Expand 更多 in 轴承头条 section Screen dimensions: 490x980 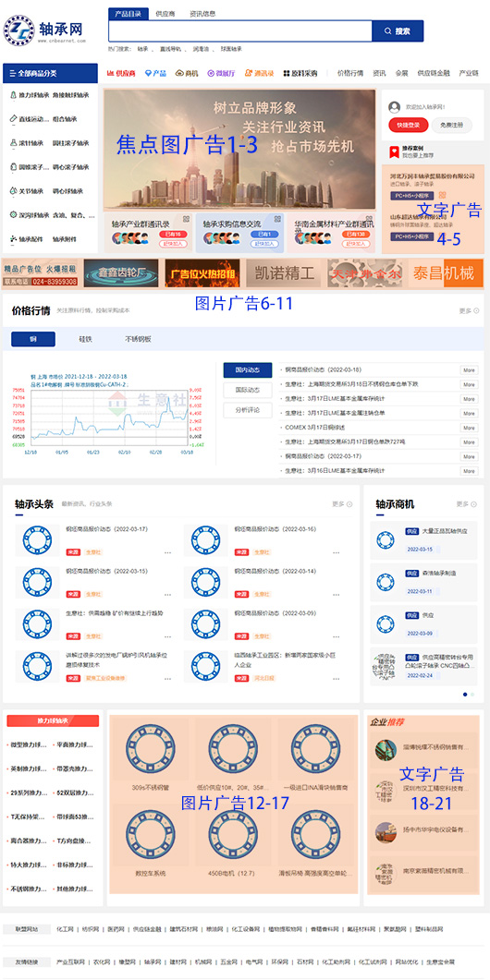(342, 503)
